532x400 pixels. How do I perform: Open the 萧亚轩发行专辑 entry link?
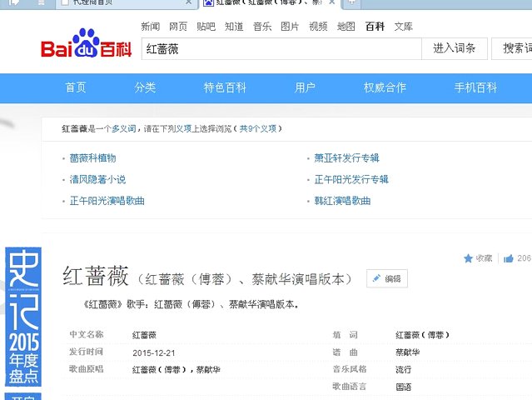pos(346,157)
